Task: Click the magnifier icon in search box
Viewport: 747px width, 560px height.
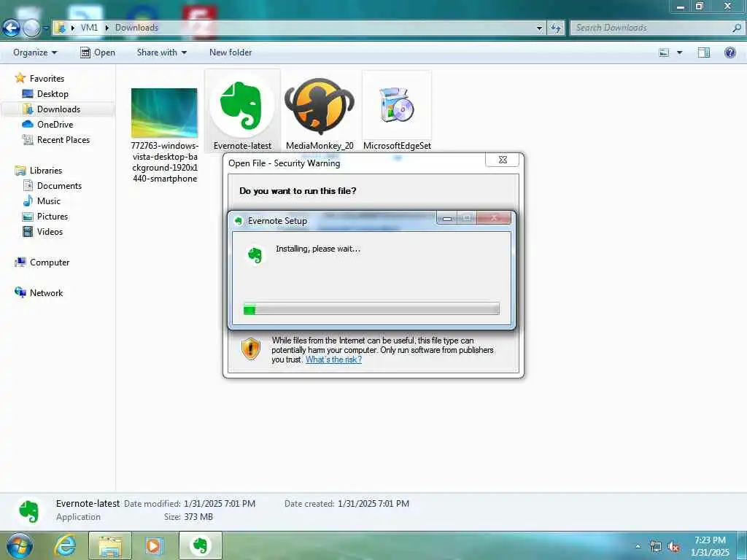Action: coord(737,28)
